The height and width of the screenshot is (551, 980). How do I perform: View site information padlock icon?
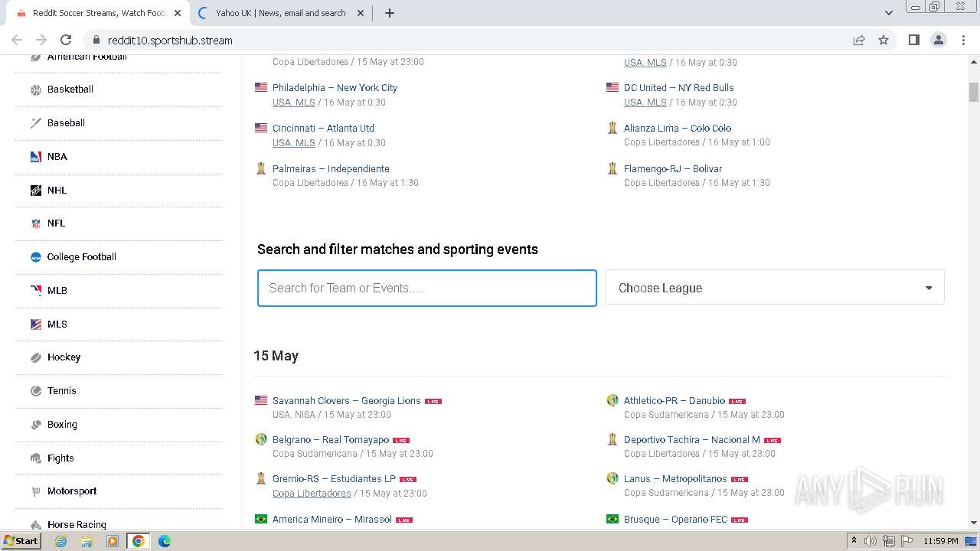(x=96, y=41)
